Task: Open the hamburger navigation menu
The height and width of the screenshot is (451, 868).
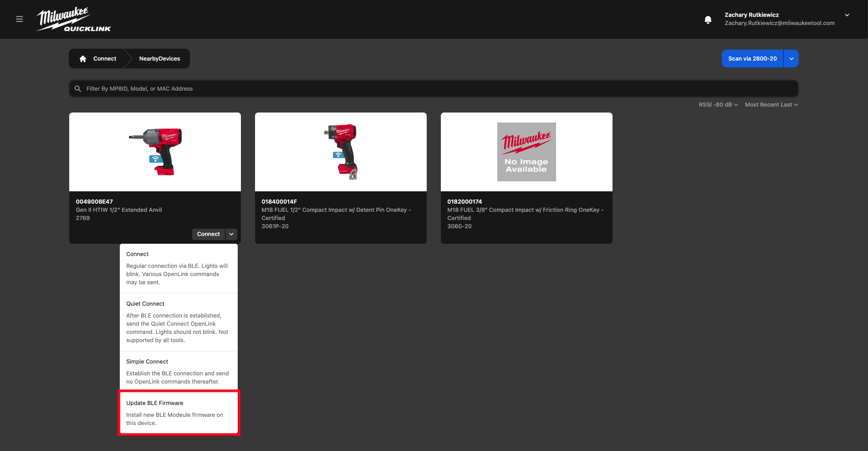Action: 19,19
